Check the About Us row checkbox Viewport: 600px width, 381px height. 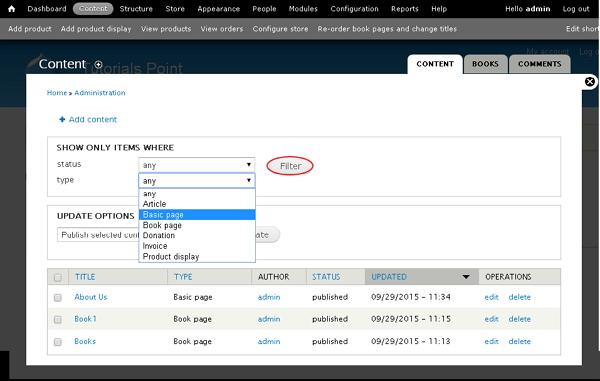[58, 297]
